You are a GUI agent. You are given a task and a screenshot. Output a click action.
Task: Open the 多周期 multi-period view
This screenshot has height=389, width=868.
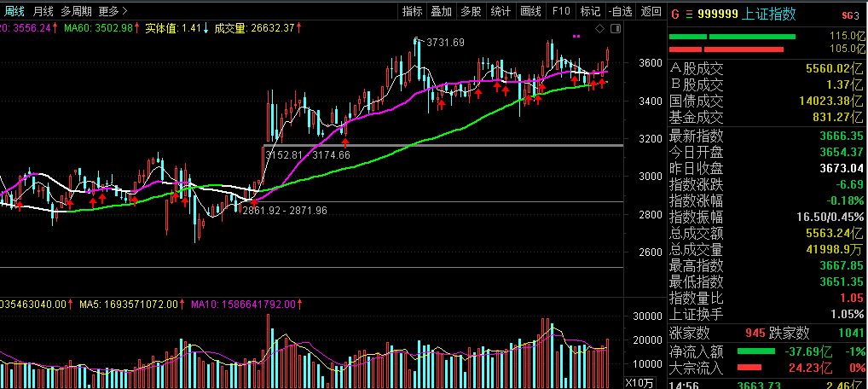[x=76, y=11]
